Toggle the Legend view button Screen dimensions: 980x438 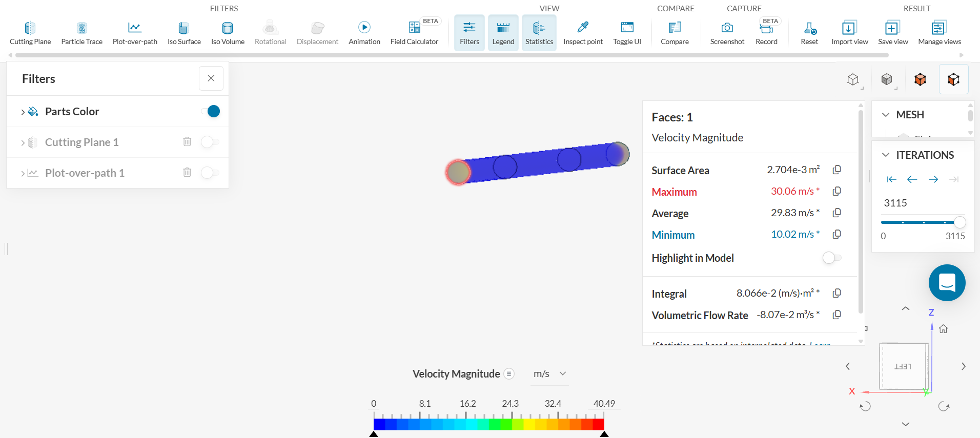[503, 33]
